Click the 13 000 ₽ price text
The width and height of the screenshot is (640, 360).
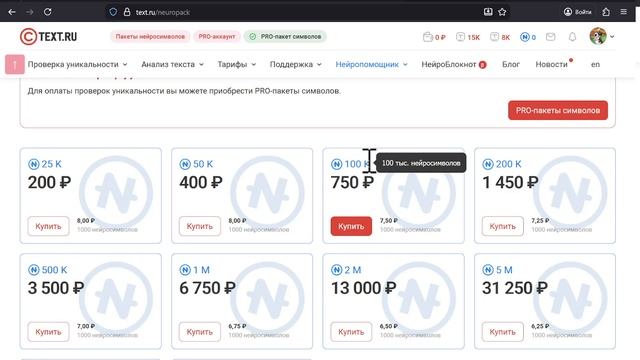point(363,288)
